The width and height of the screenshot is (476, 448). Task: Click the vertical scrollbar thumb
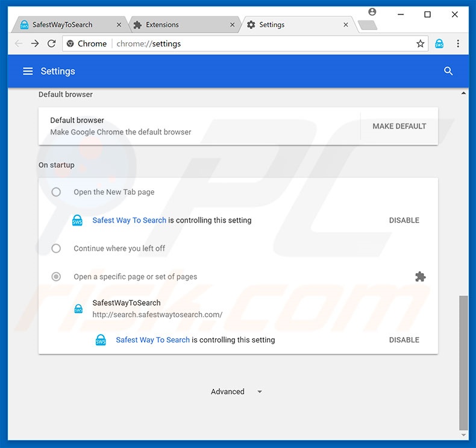(463, 362)
